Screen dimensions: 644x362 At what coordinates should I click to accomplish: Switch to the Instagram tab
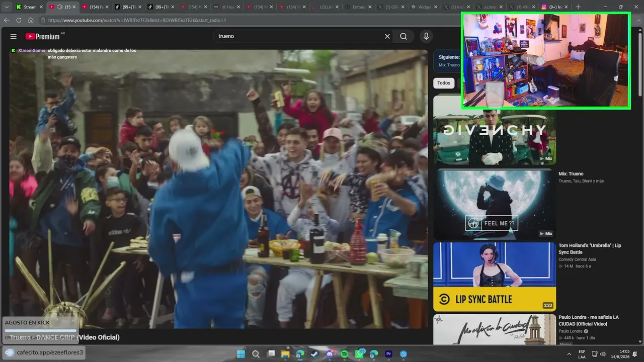[x=555, y=7]
